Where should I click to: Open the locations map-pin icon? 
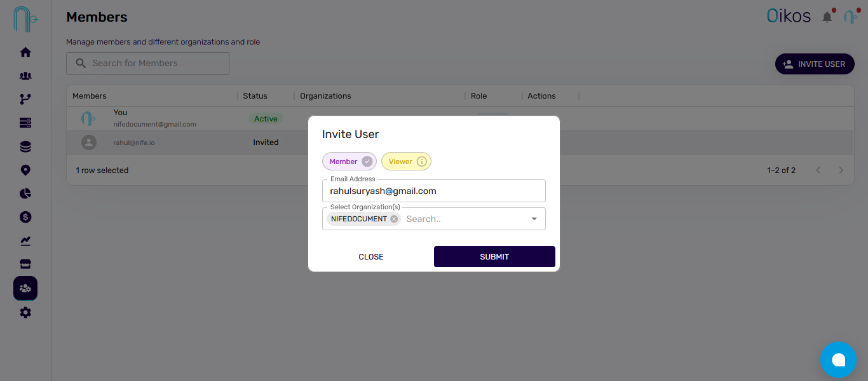point(25,170)
